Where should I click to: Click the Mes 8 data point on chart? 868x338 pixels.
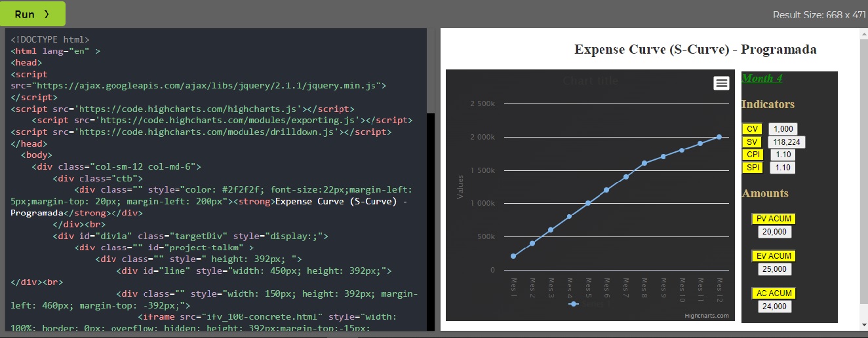point(644,163)
